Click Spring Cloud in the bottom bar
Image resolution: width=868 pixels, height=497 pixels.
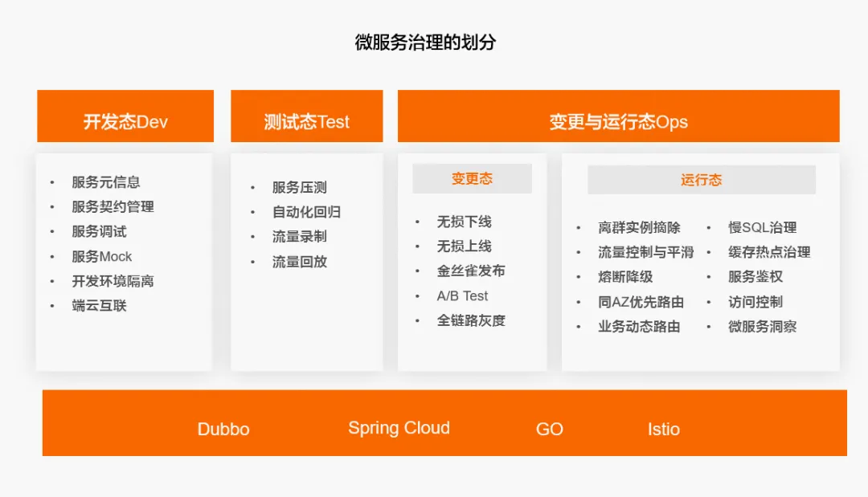(x=399, y=429)
